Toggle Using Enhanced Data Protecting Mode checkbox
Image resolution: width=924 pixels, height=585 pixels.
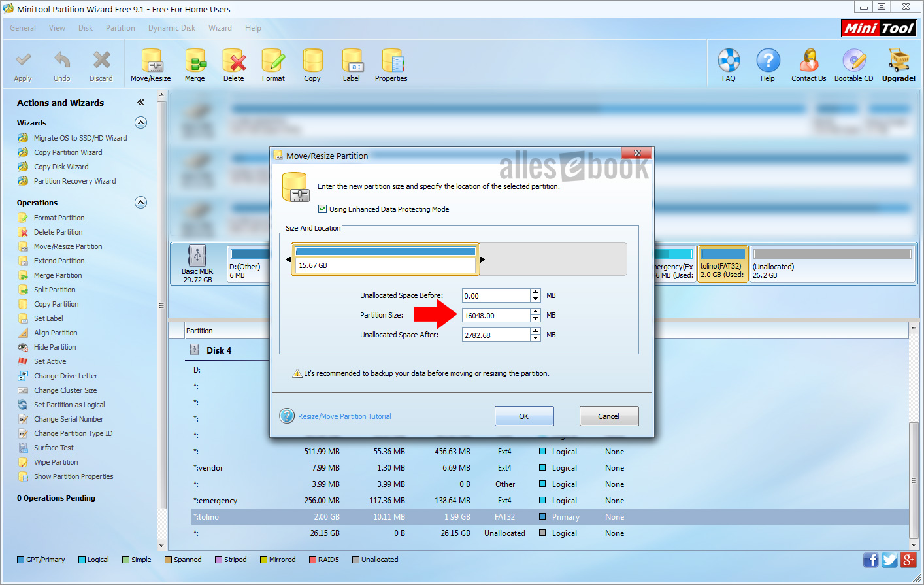(x=322, y=209)
